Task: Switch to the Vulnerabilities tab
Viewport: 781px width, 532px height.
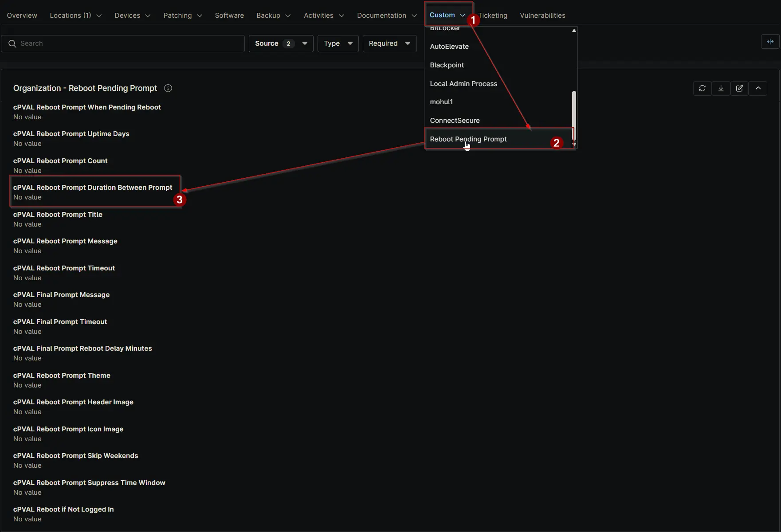Action: click(542, 16)
